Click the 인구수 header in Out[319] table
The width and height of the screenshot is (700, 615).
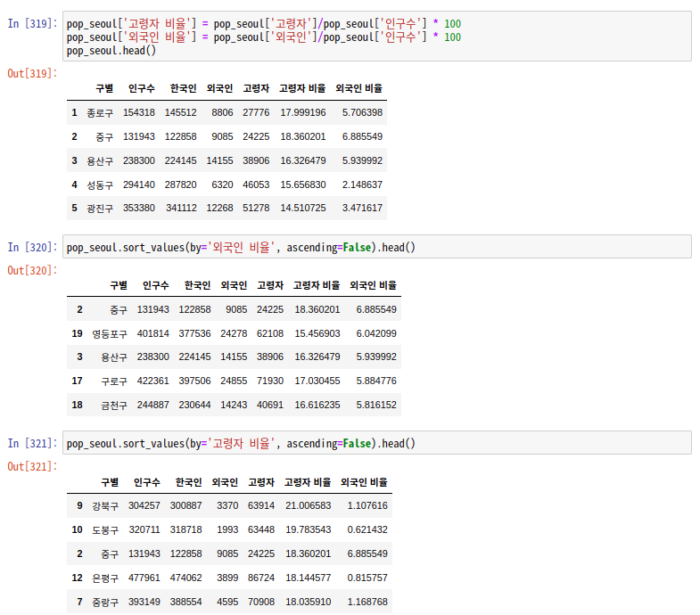[142, 88]
